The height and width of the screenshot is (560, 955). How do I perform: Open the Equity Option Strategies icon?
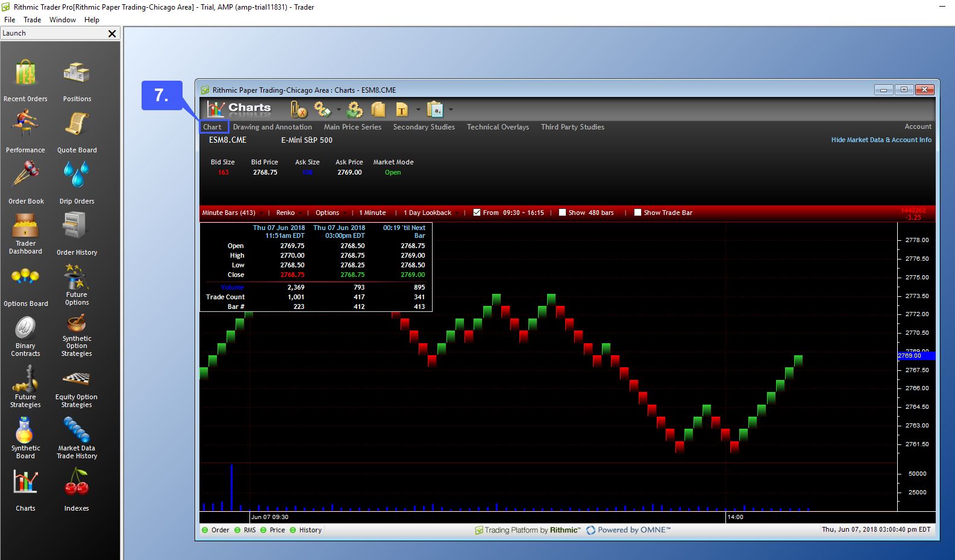[77, 379]
